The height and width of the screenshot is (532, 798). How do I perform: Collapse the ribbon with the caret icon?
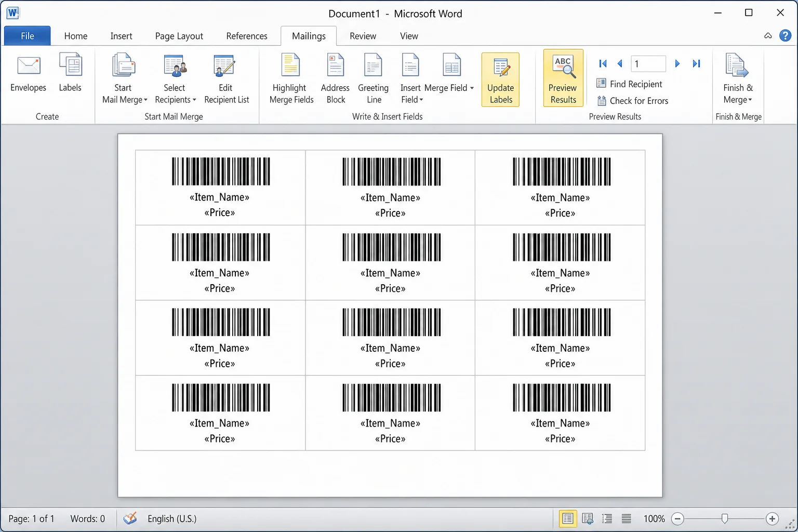point(768,36)
